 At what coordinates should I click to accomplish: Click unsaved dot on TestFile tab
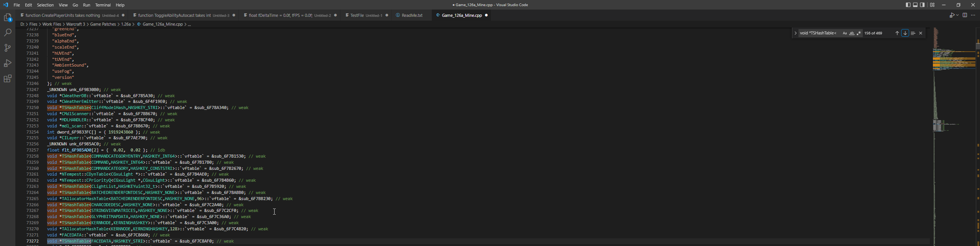387,15
